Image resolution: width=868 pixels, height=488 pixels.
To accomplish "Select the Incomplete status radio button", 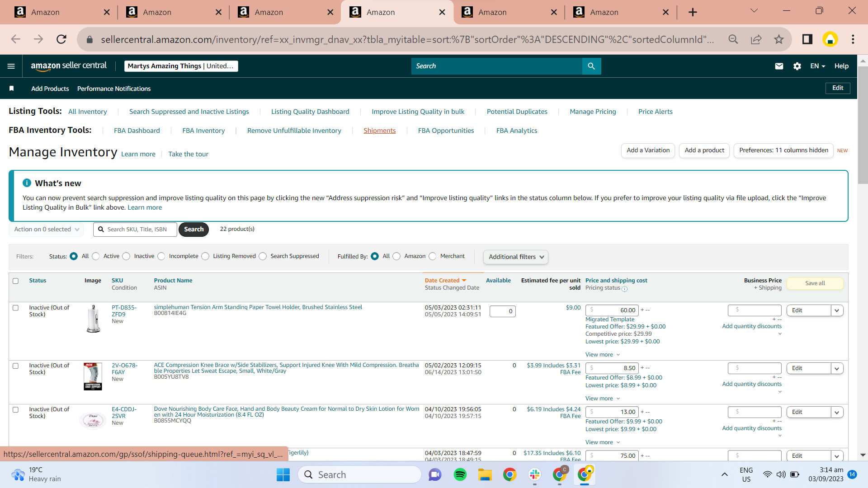I will 161,256.
